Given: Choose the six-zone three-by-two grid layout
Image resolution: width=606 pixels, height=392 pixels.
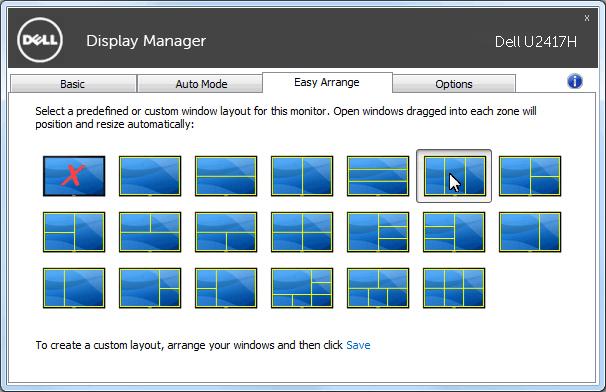Looking at the screenshot, I should (454, 288).
